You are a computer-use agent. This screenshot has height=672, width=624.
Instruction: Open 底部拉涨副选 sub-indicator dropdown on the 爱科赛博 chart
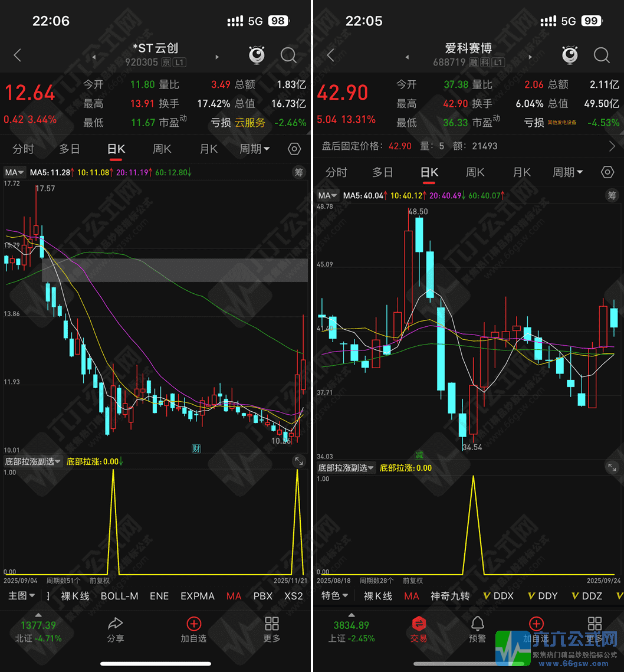coord(346,468)
